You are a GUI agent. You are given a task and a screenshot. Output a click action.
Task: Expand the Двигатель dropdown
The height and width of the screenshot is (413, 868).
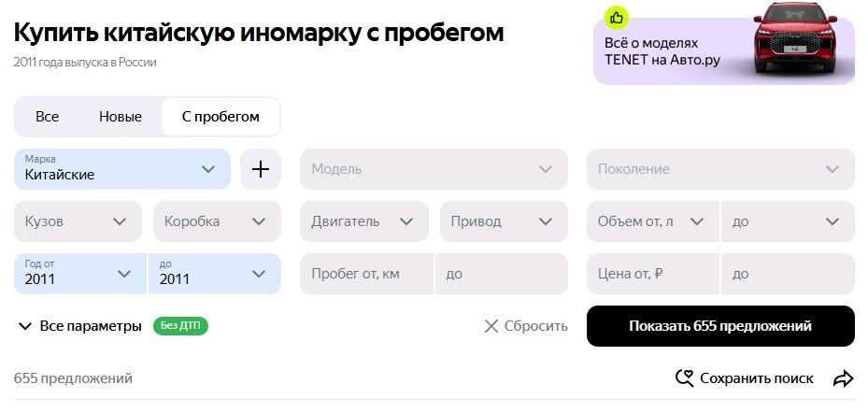coord(363,221)
